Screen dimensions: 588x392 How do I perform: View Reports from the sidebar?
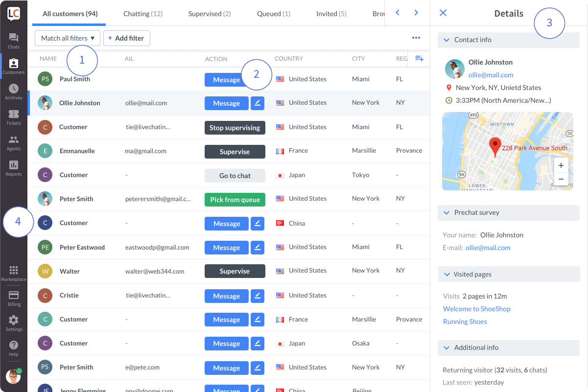click(13, 168)
